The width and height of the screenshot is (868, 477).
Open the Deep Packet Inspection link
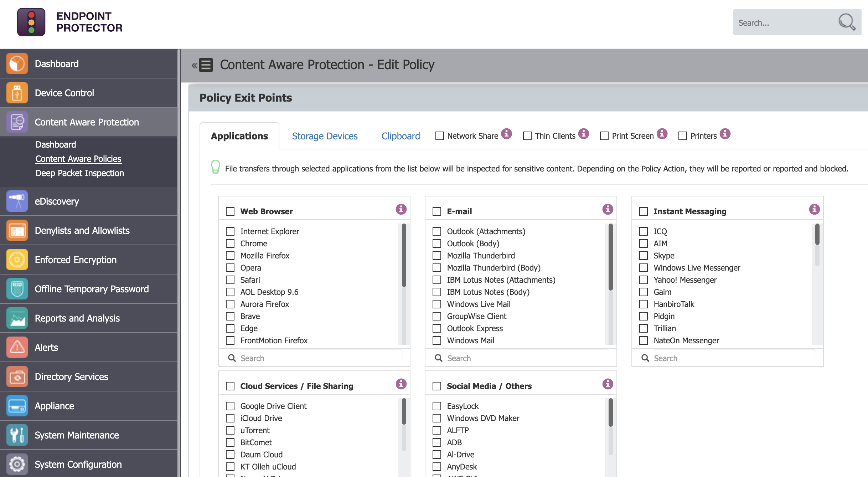tap(79, 173)
